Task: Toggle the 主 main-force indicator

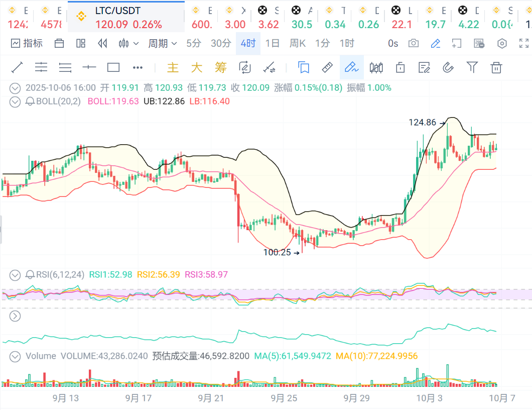Action: (x=172, y=67)
